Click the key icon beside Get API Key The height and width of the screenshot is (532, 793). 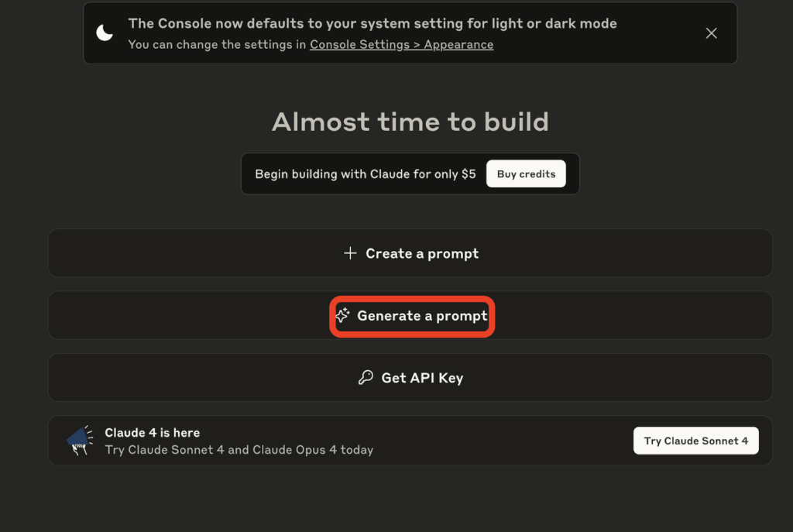[x=366, y=377]
